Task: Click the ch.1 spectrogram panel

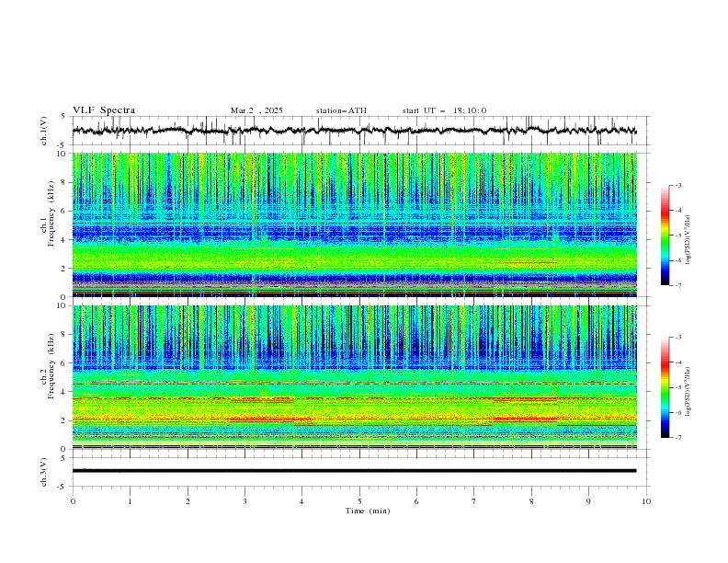Action: pos(354,224)
